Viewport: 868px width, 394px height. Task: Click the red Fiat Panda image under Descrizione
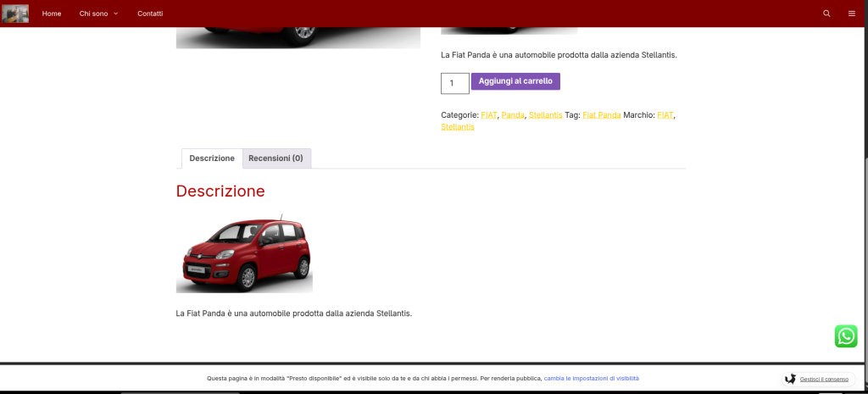click(244, 252)
